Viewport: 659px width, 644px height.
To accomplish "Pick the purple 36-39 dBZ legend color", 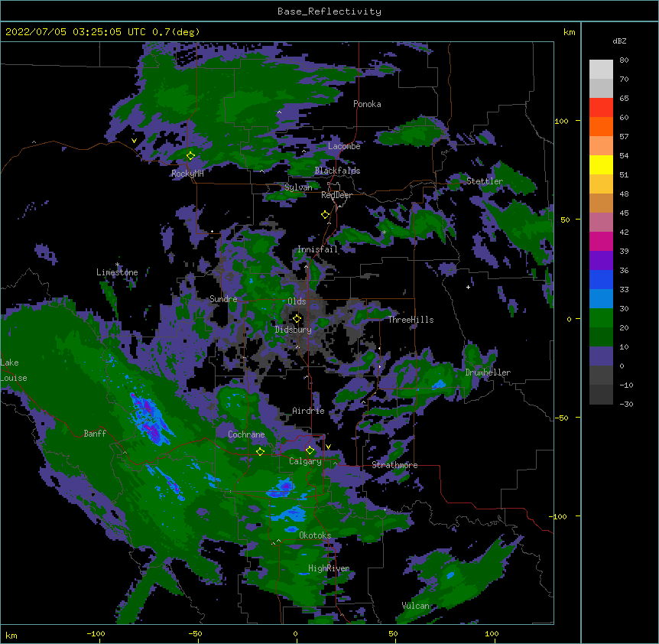I will 601,261.
